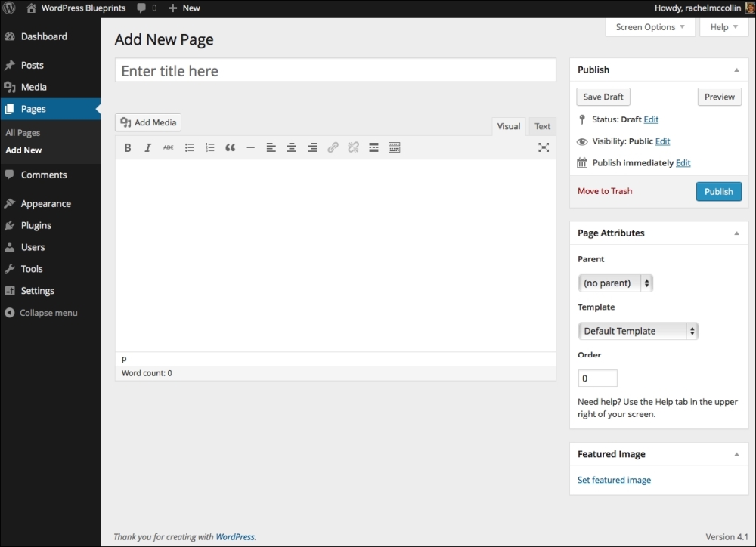Expand the Help tab
The image size is (756, 547).
click(x=723, y=27)
